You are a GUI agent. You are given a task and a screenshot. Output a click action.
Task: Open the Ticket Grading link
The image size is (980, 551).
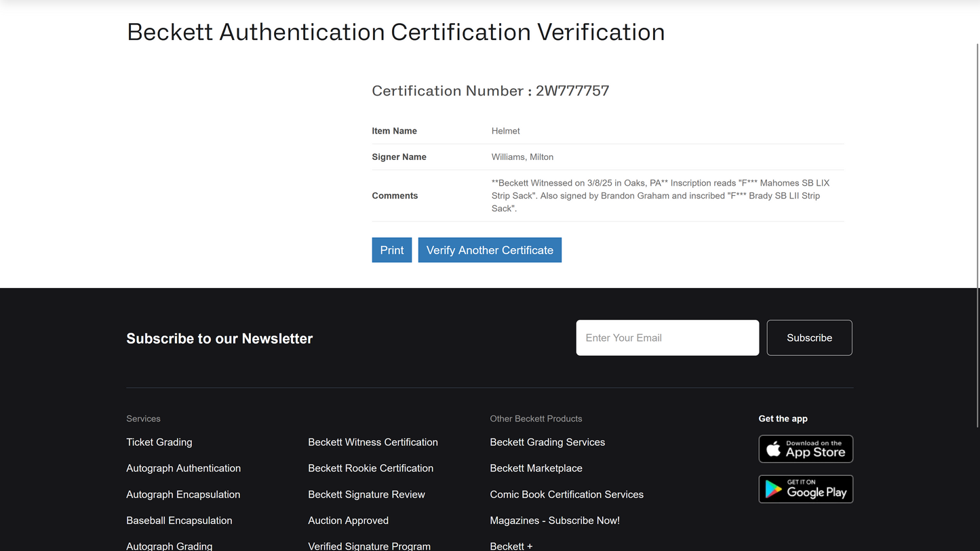tap(159, 442)
